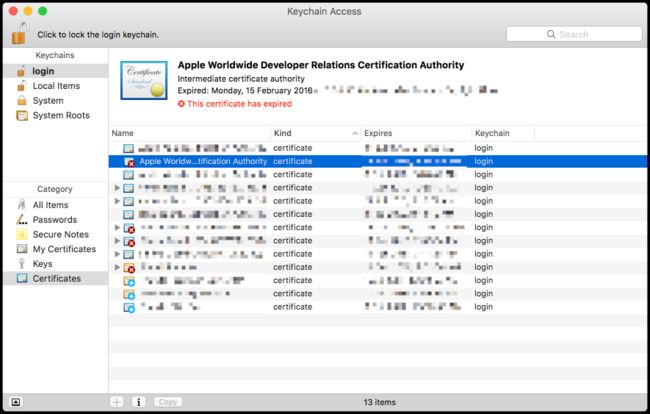The image size is (650, 414).
Task: Click the expired certificate icon in the selected row
Action: tap(129, 162)
